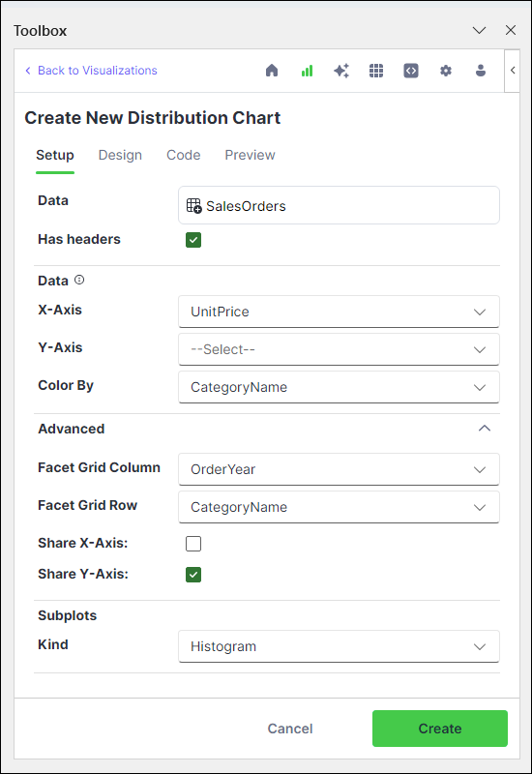Click the green Create button
The image size is (532, 774).
click(440, 729)
